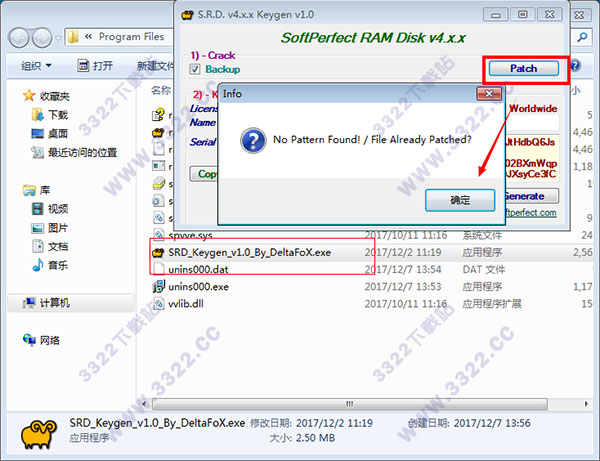Select the vvlib.dll file

[x=186, y=304]
